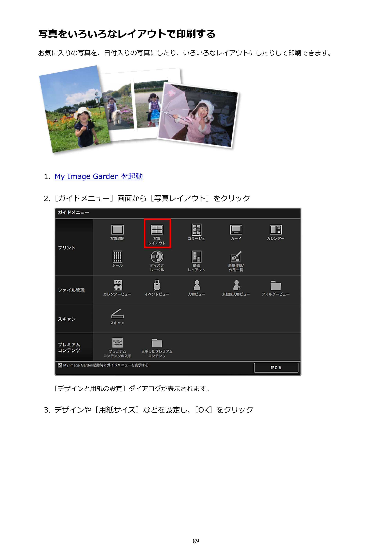Switch to カレンダービュー
Image resolution: width=392 pixels, height=555 pixels.
click(x=117, y=288)
